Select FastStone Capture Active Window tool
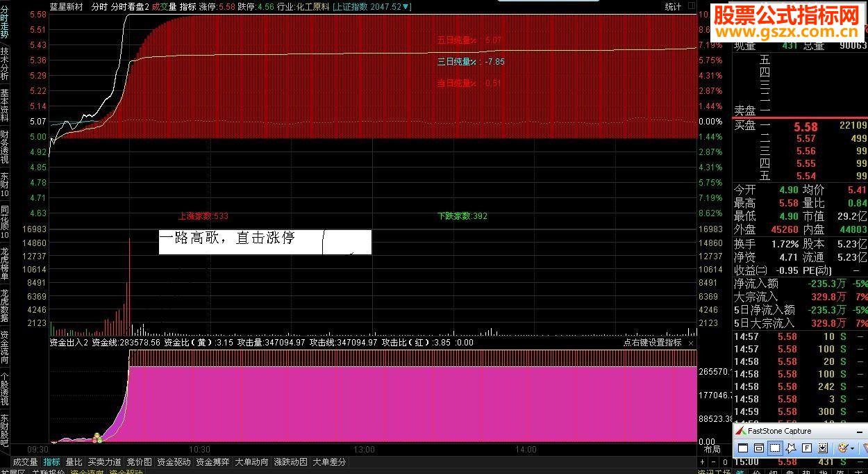This screenshot has height=474, width=868. [743, 448]
